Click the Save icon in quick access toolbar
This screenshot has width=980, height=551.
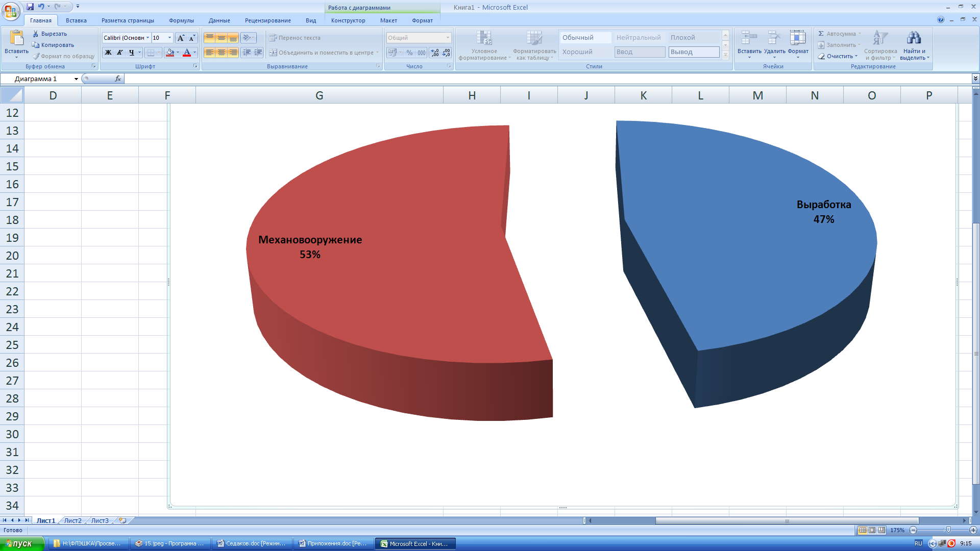click(x=30, y=7)
